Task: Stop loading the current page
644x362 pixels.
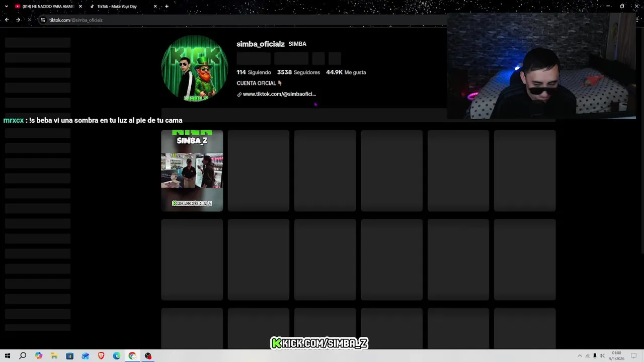Action: tap(29, 20)
